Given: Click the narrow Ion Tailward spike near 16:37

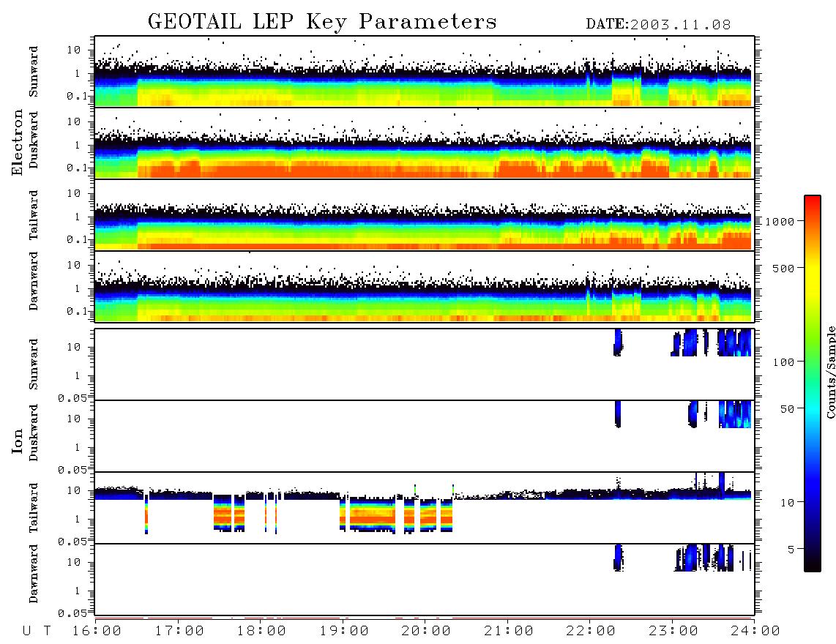Looking at the screenshot, I should pyautogui.click(x=146, y=514).
